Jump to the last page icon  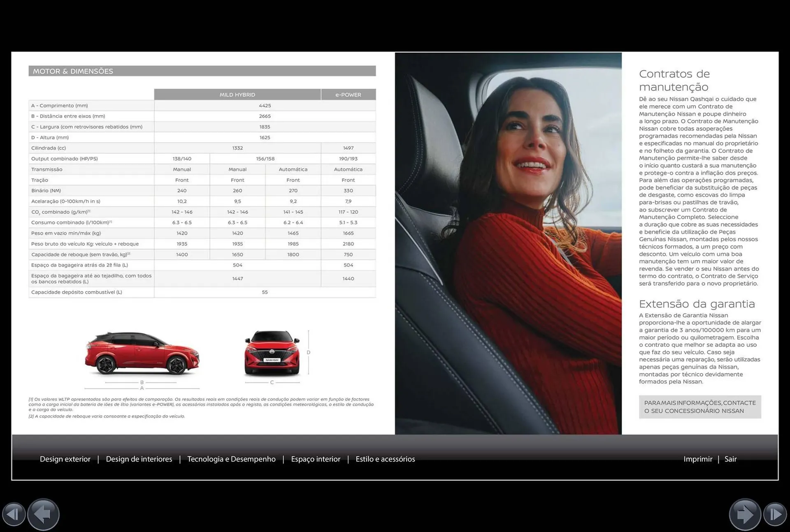(776, 514)
